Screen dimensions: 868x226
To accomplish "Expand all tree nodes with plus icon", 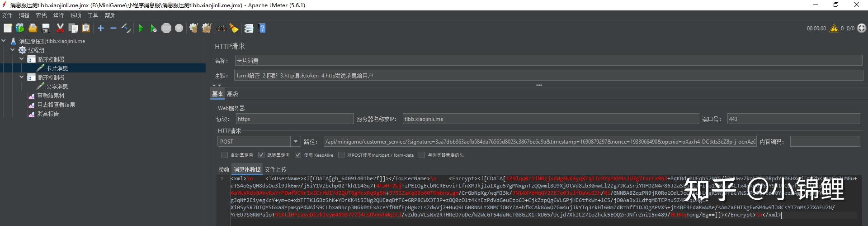I will coord(101,28).
